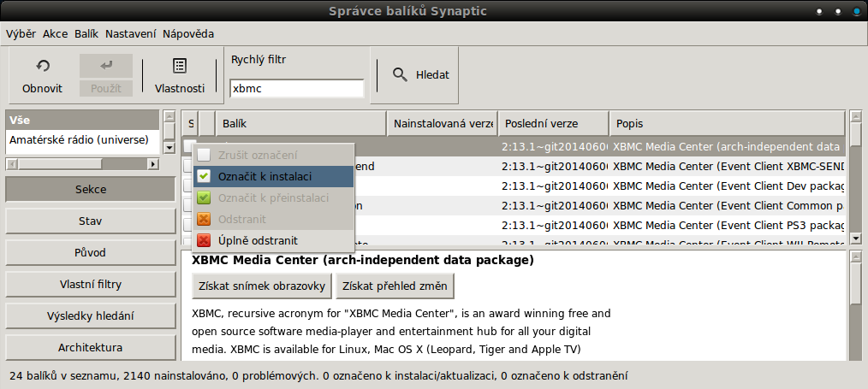This screenshot has height=389, width=868.
Task: Click section list horizontal scroll left arrow
Action: point(12,164)
